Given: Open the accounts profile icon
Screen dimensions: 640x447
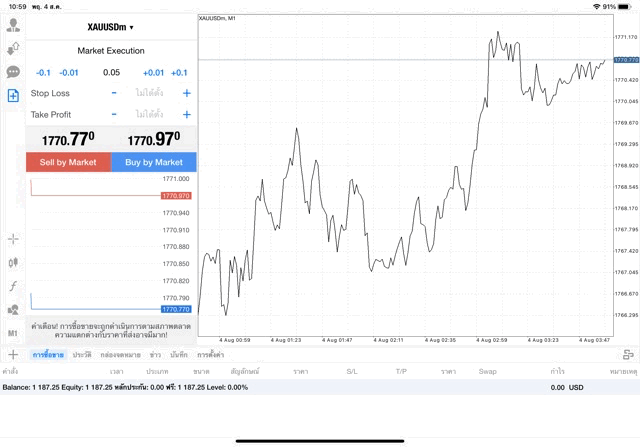Looking at the screenshot, I should (x=13, y=25).
